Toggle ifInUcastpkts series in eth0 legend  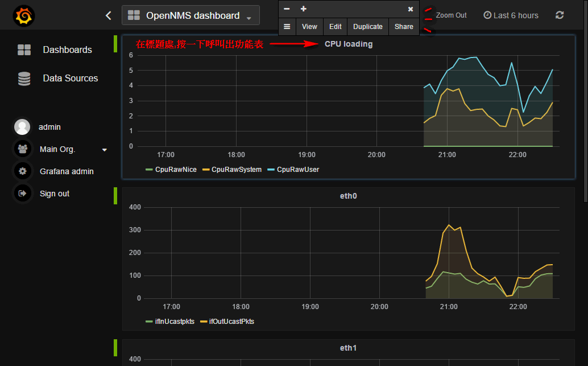[175, 322]
